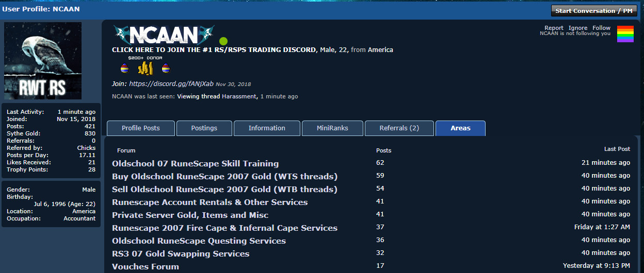Open Oldschool 07 RuneScape Skill Training forum
Viewport: 644px width, 273px height.
(195, 164)
